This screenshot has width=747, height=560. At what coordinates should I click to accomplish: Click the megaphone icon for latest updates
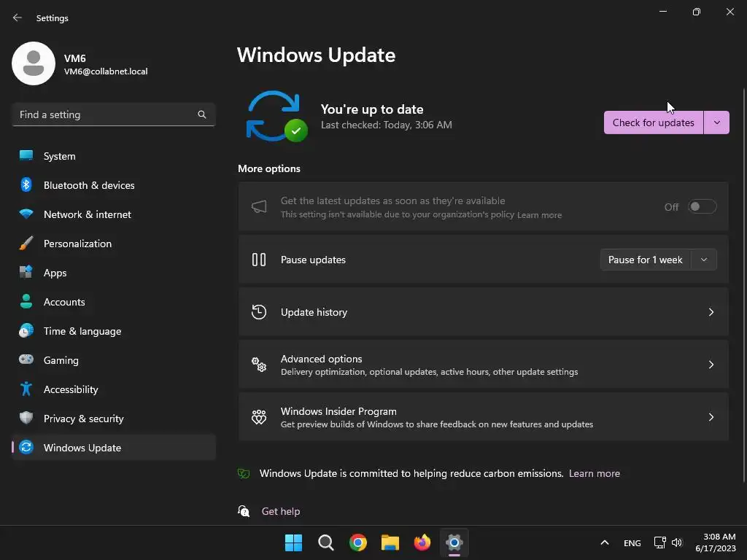259,206
